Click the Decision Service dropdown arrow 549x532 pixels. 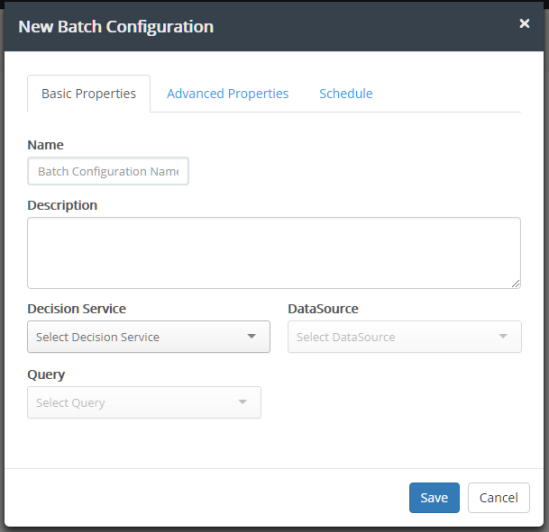pos(251,336)
